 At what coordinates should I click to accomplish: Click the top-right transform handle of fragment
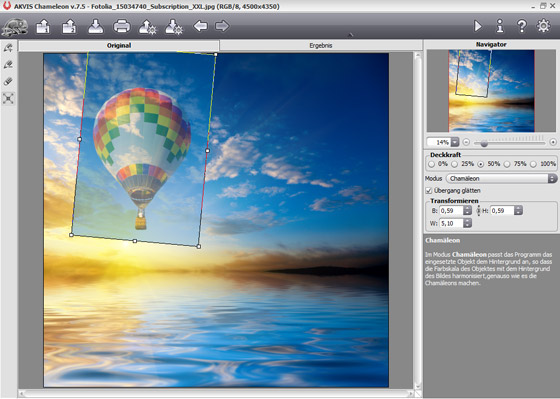[216, 54]
